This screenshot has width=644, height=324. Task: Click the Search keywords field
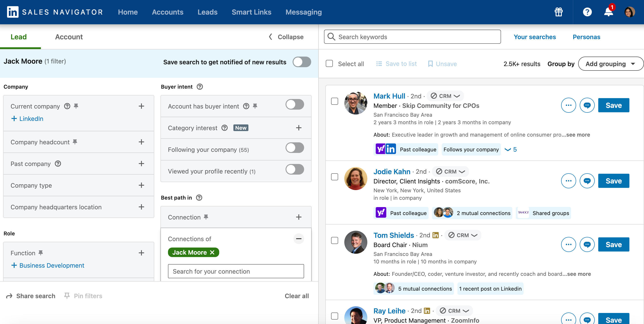[412, 37]
